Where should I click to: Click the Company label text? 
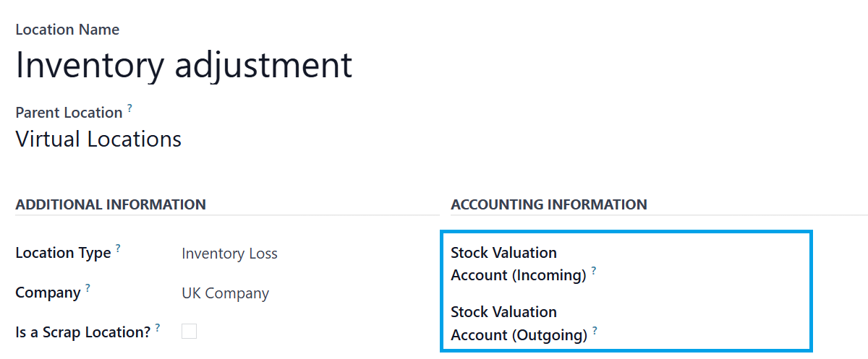(x=48, y=293)
